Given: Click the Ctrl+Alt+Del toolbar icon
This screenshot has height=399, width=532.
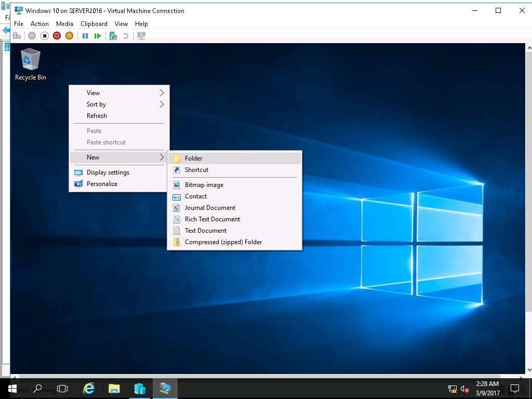Looking at the screenshot, I should [x=17, y=36].
